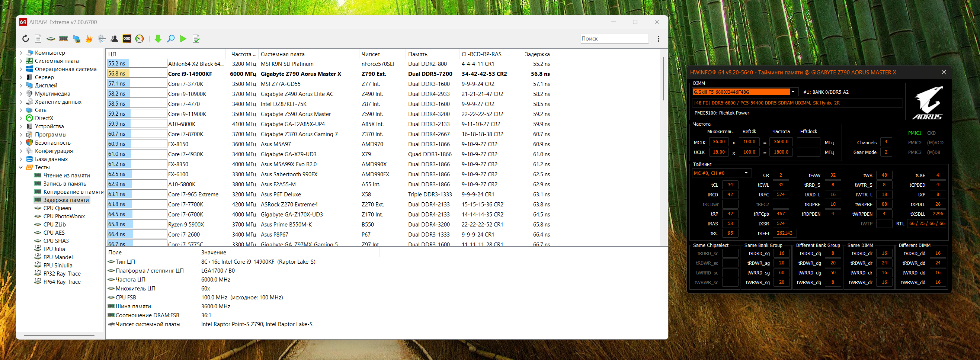Viewport: 980px width, 360px height.
Task: Select the Копирование в памяти test
Action: [73, 192]
